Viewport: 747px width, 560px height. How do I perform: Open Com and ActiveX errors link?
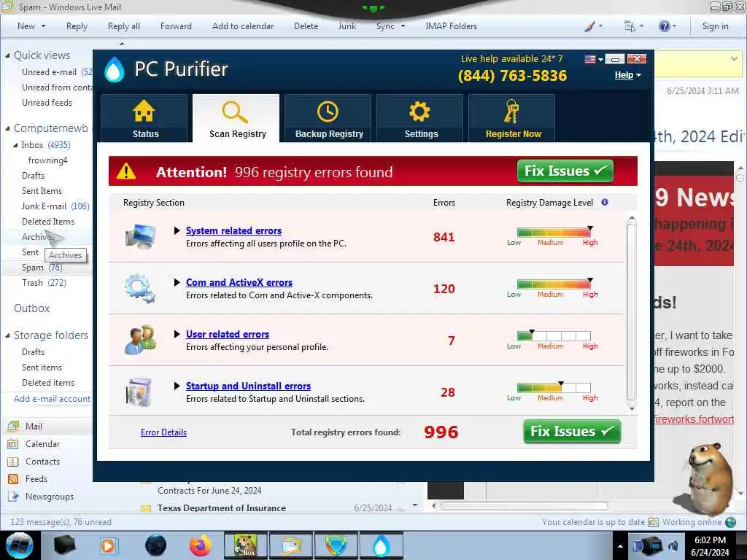(x=239, y=282)
